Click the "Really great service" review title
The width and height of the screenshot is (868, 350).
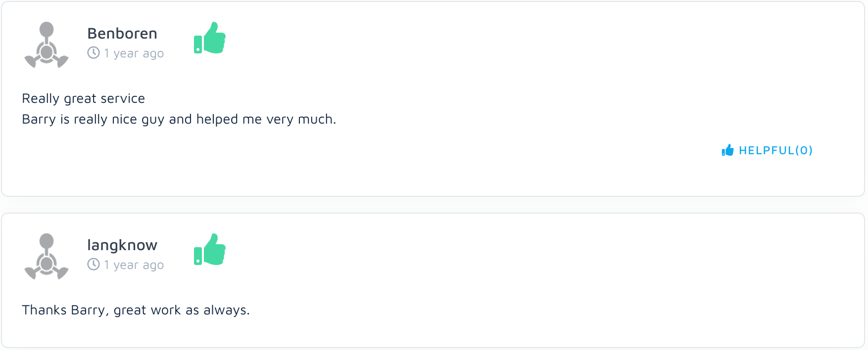click(84, 98)
